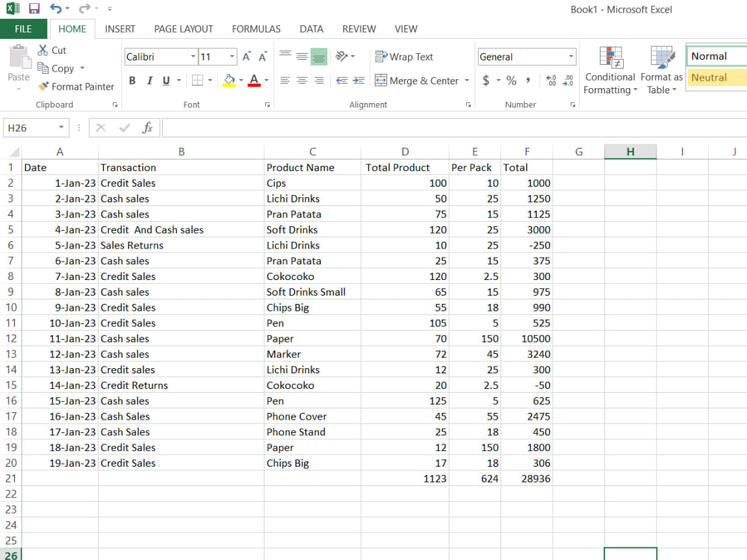Toggle Italic formatting
747x560 pixels.
[x=149, y=81]
